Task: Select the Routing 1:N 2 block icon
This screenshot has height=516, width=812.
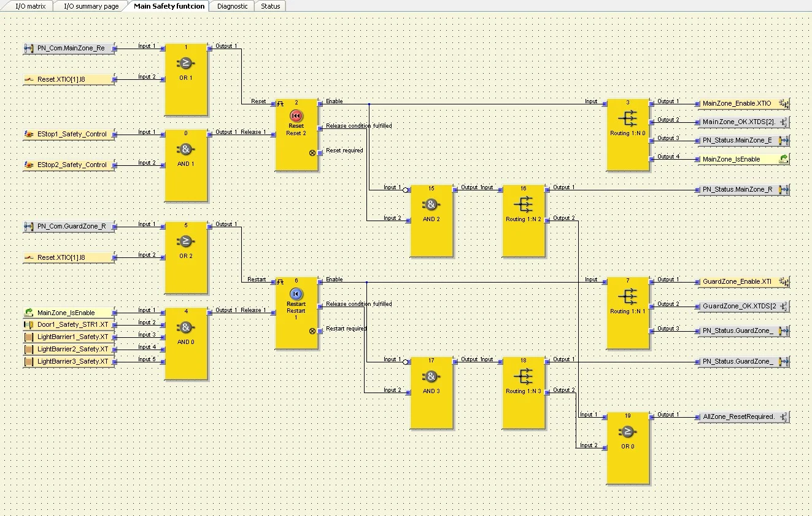Action: pos(523,205)
